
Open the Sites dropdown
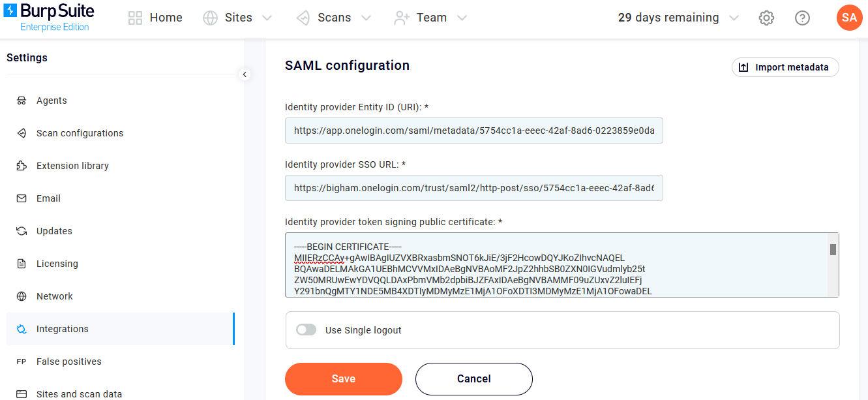tap(227, 18)
